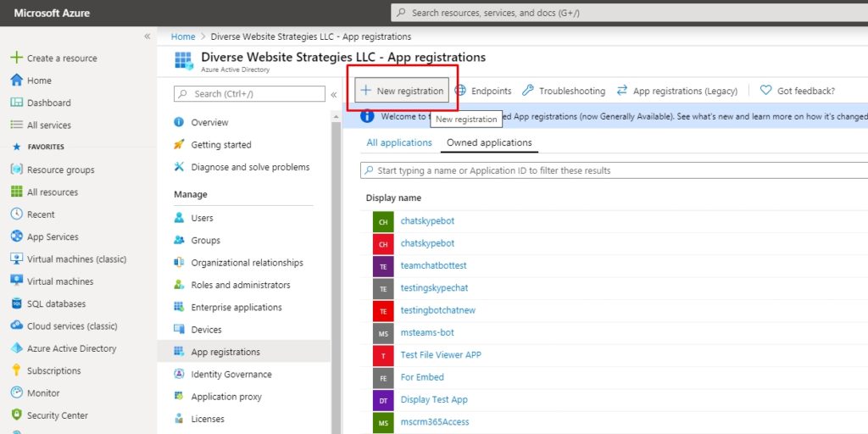This screenshot has height=434, width=868.
Task: Open the mscrm365Access application link
Action: point(435,422)
